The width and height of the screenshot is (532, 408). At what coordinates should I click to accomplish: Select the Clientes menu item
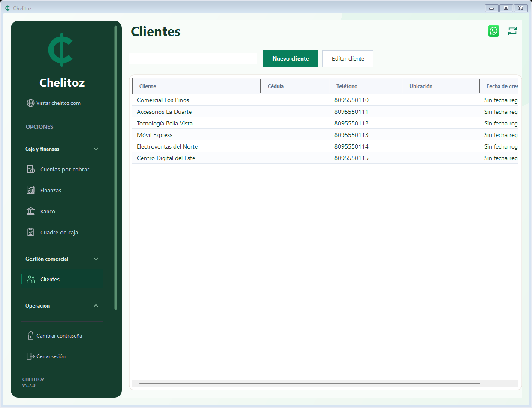(62, 279)
